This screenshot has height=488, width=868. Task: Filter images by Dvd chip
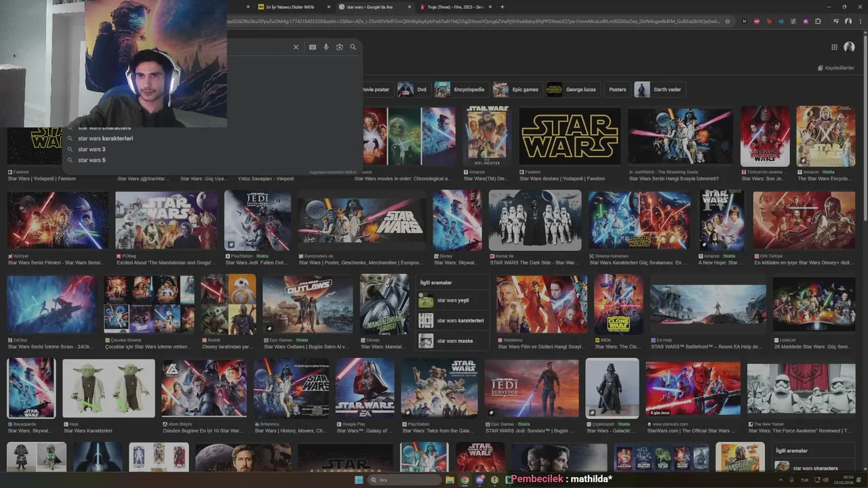click(414, 89)
